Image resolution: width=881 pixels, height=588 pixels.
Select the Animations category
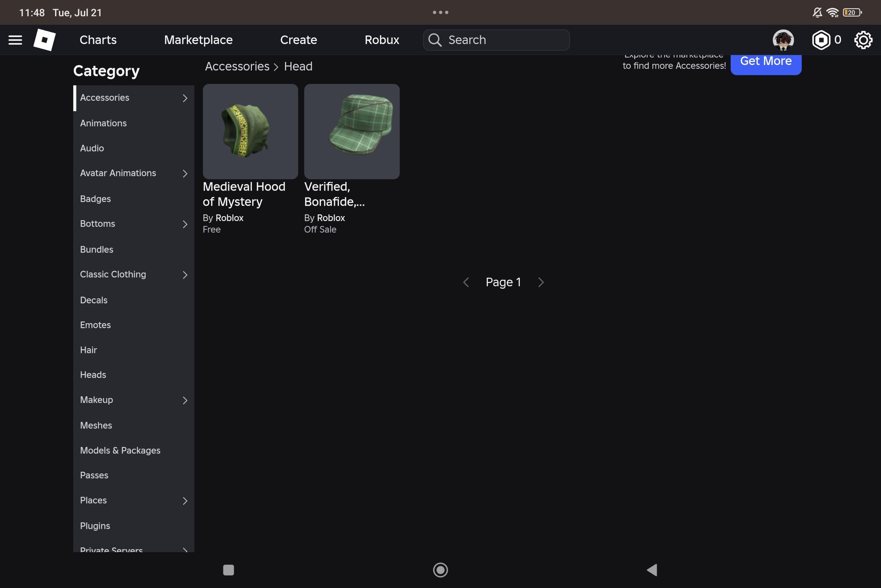click(x=134, y=123)
